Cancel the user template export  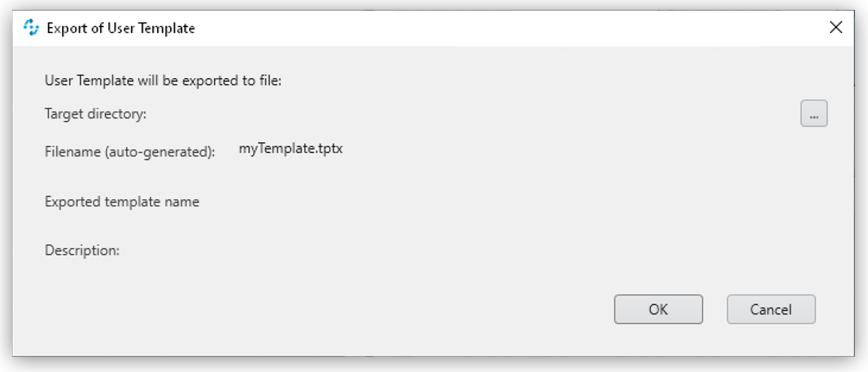[770, 309]
